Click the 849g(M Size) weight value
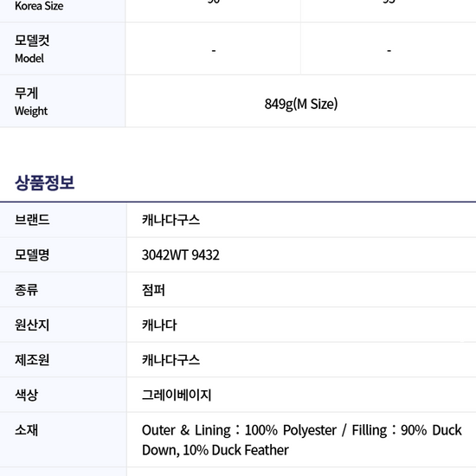 point(301,104)
